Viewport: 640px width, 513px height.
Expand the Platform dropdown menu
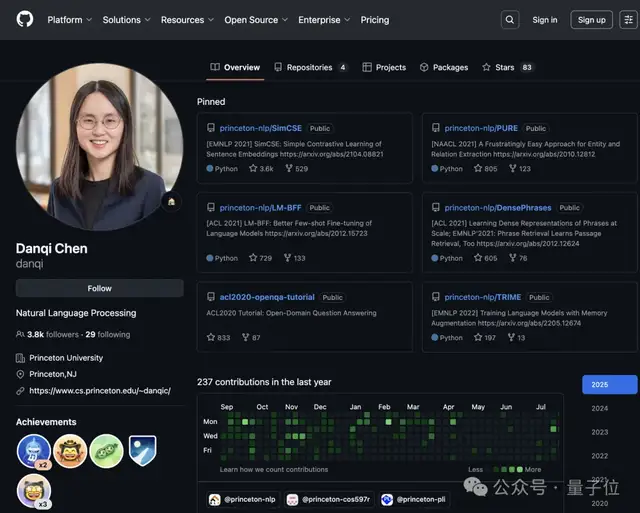[x=70, y=19]
